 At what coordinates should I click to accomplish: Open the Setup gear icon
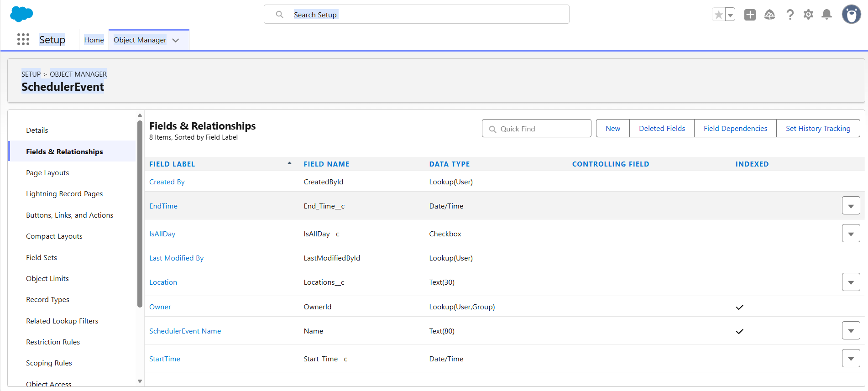tap(808, 15)
